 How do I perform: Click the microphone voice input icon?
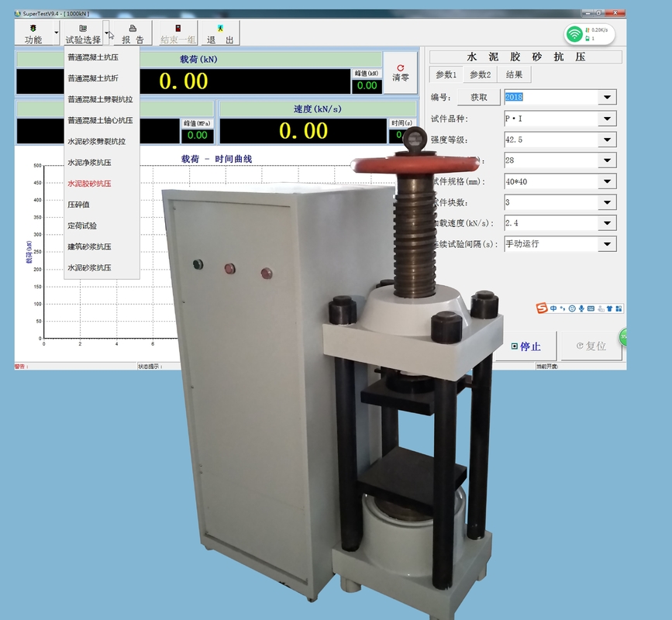pos(581,308)
